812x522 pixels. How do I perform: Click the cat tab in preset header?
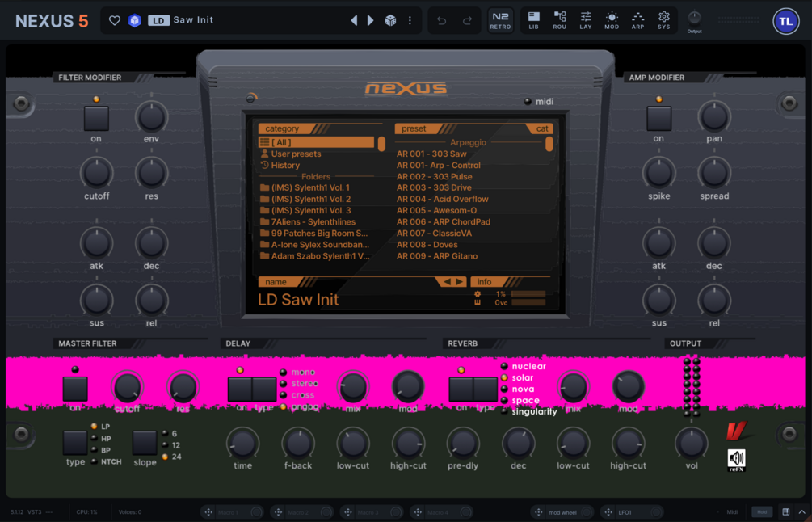click(x=541, y=129)
